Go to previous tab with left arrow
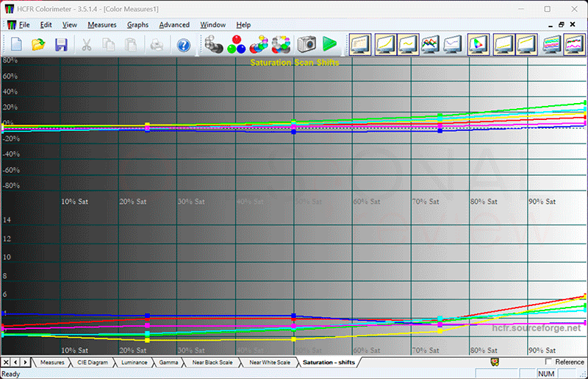 click(15, 362)
